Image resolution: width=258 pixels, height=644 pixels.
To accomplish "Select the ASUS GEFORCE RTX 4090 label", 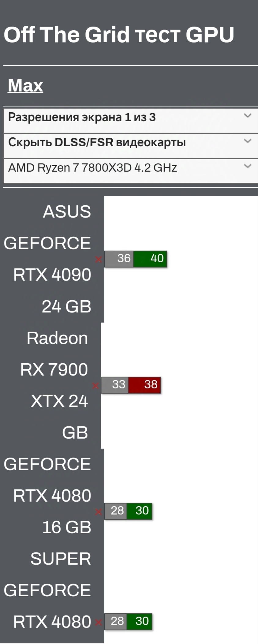I will (51, 259).
